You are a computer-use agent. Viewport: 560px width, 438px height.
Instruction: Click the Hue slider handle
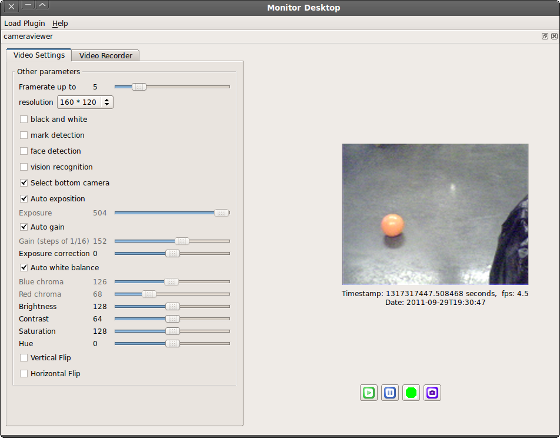[172, 343]
